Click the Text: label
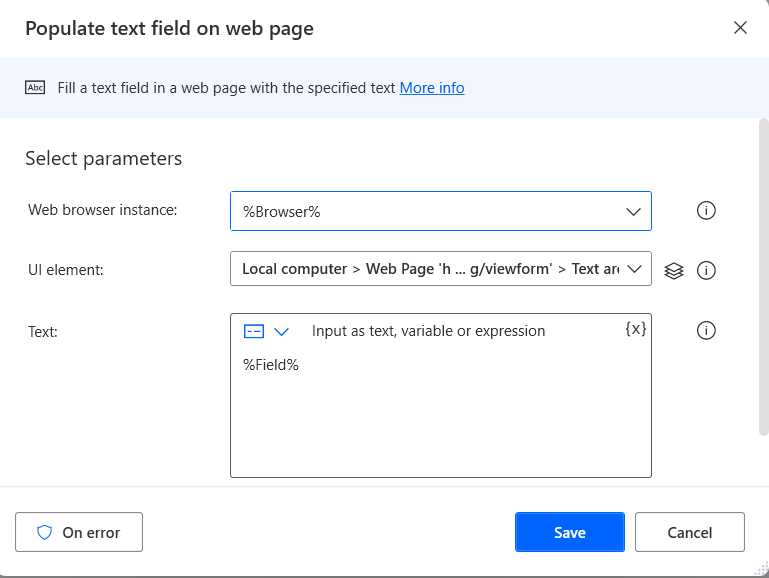Image resolution: width=769 pixels, height=578 pixels. click(43, 332)
